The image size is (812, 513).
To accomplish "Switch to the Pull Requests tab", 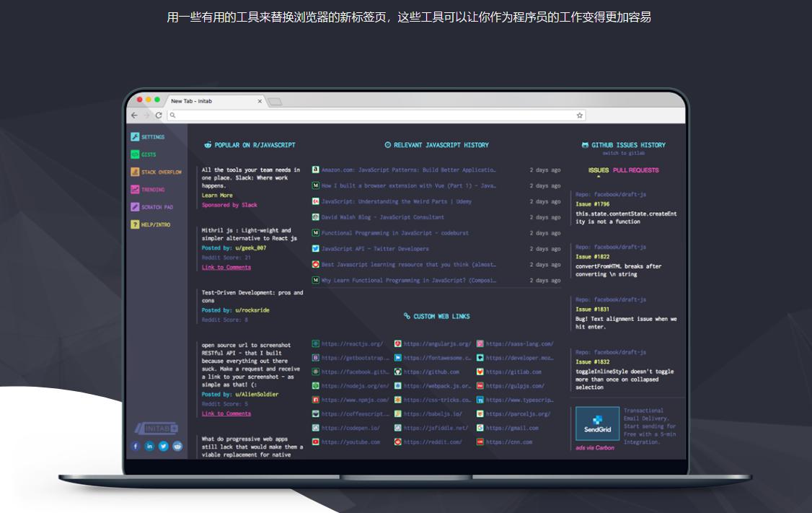I will (x=636, y=170).
